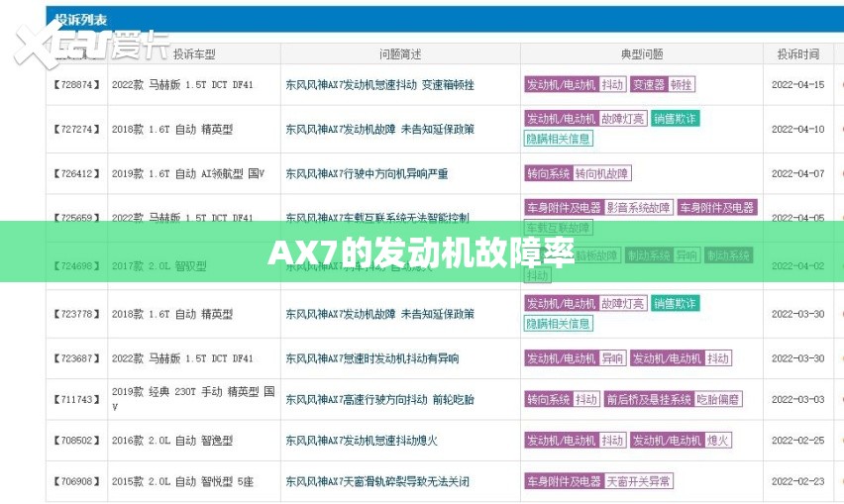Click 发动机/电动机 故障灯亮 tag in row 723778
This screenshot has width=844, height=504.
pos(585,303)
